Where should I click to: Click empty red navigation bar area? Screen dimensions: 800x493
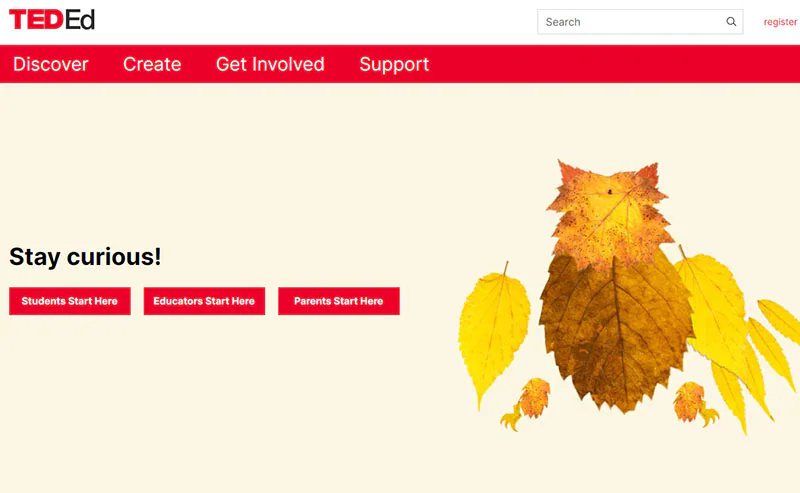(612, 64)
